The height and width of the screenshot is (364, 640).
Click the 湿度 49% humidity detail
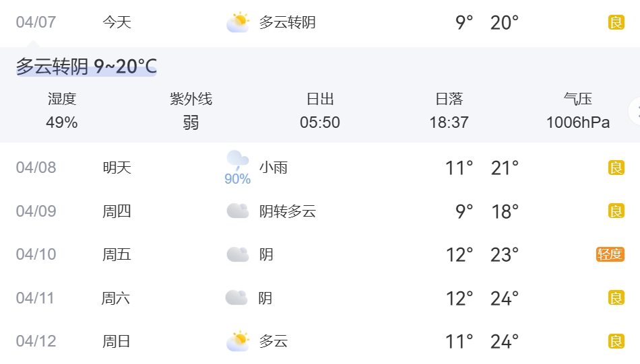[x=62, y=111]
